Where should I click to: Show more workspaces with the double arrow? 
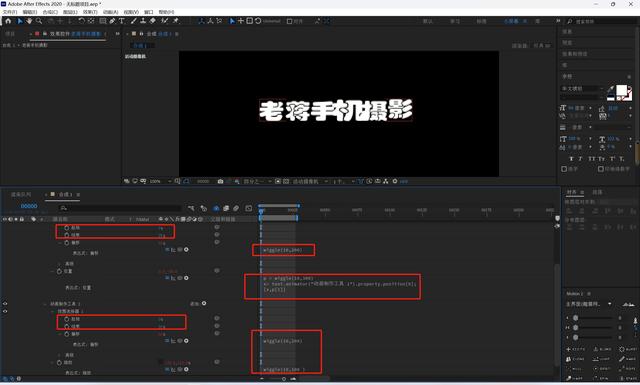[558, 21]
